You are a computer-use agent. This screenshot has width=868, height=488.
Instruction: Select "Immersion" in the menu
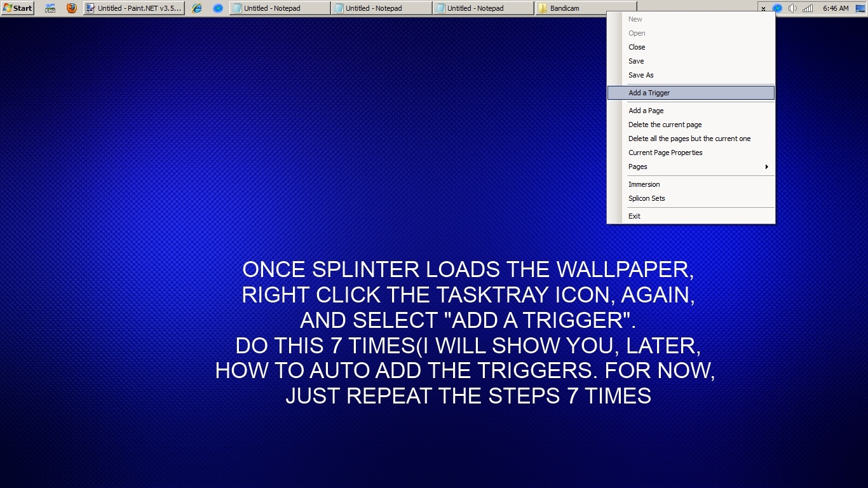644,184
